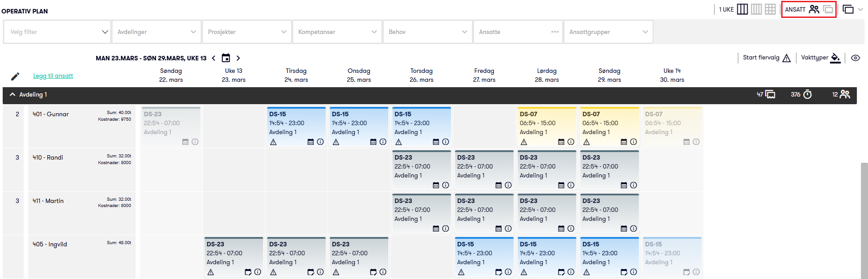Select employee 405 - Ingvild

50,244
